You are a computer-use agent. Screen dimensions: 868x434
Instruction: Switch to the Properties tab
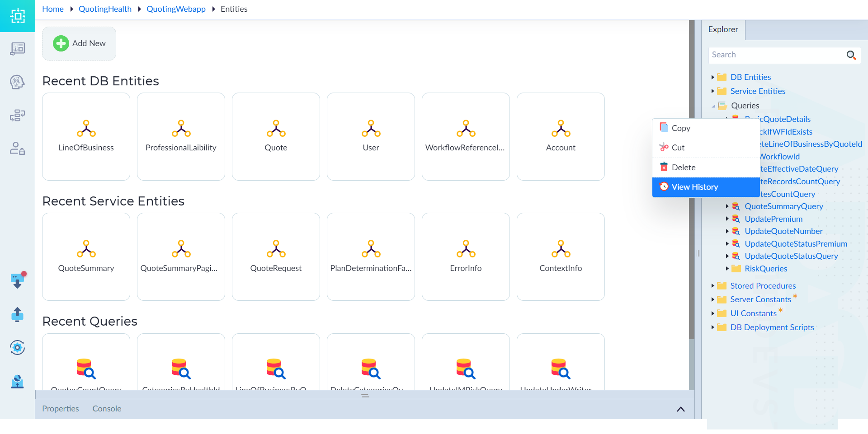61,409
